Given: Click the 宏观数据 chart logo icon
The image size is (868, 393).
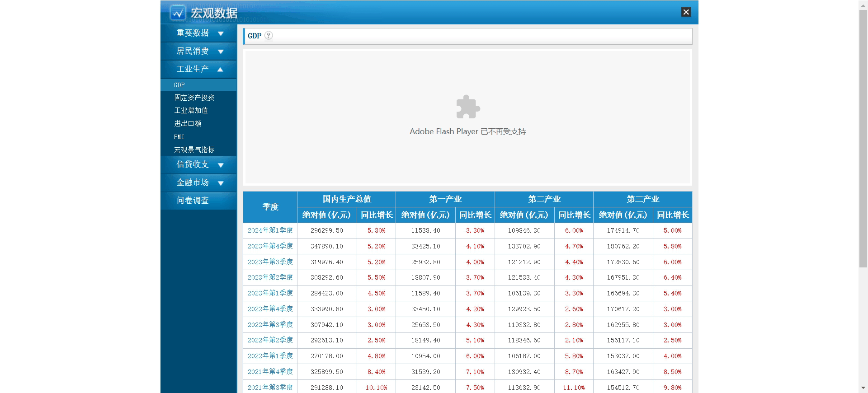Looking at the screenshot, I should pyautogui.click(x=178, y=13).
